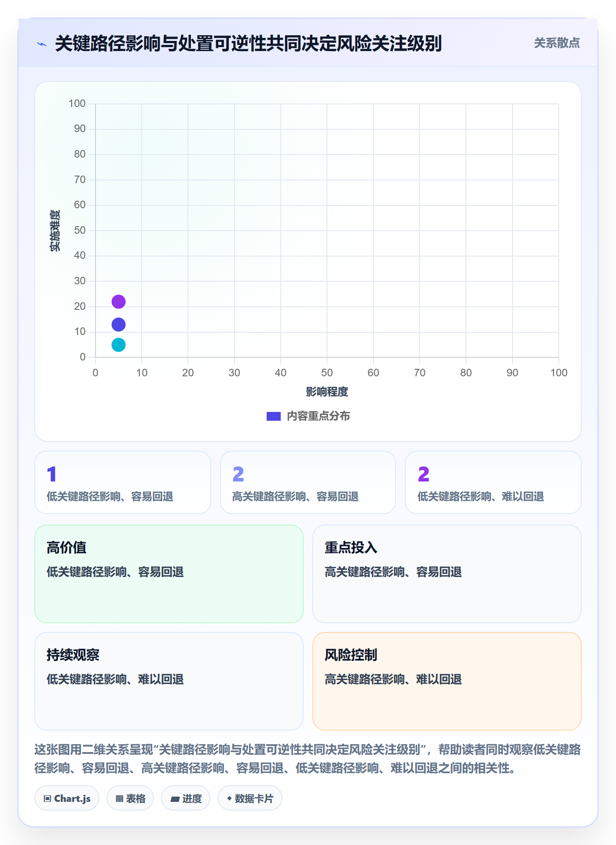616x845 pixels.
Task: Open the 重点投入 quadrant card
Action: tap(447, 574)
